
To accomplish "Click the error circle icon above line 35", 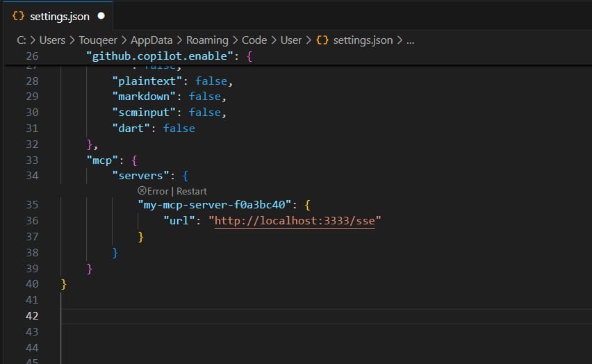I will 142,191.
